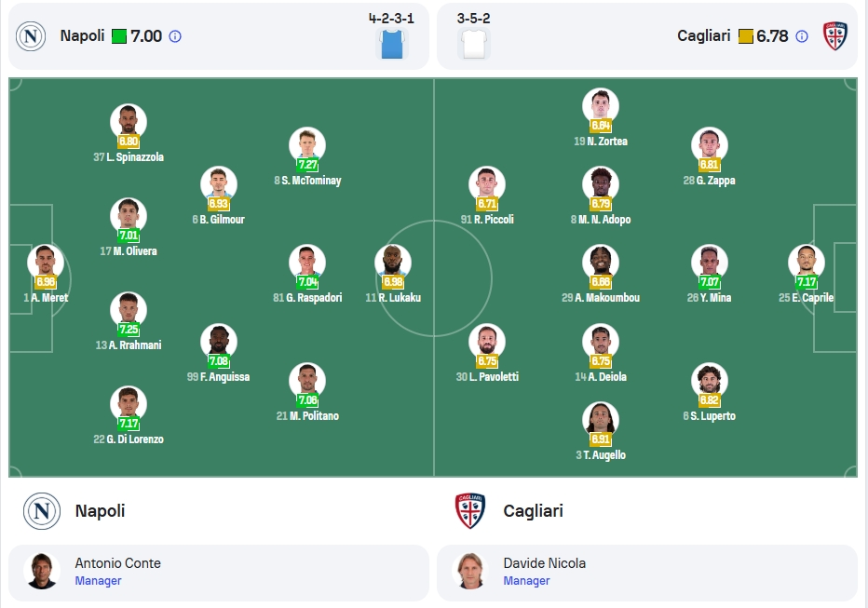
Task: Click the info icon beside Cagliari 6.78 rating
Action: 802,36
